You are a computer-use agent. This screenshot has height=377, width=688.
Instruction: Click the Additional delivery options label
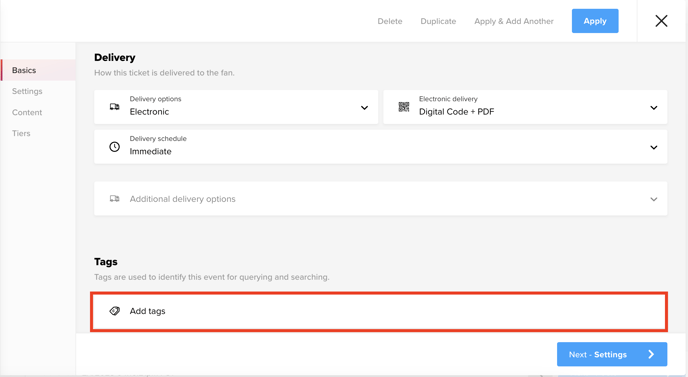pyautogui.click(x=183, y=199)
